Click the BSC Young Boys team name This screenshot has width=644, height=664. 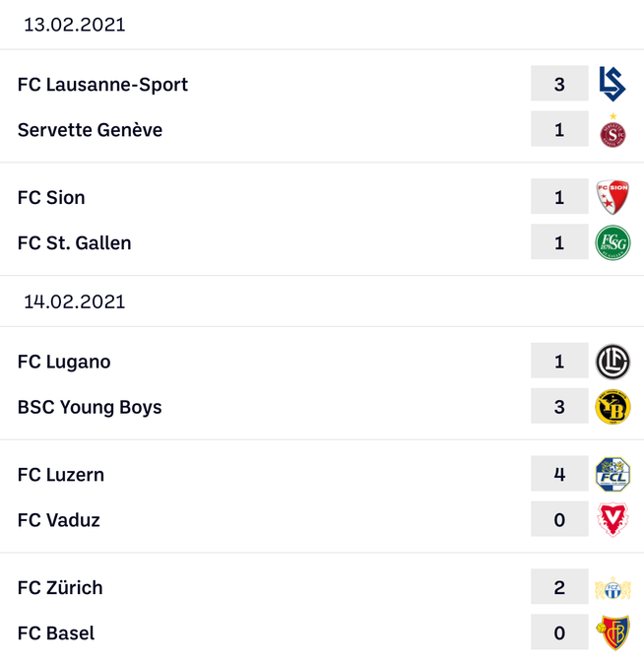click(x=90, y=407)
